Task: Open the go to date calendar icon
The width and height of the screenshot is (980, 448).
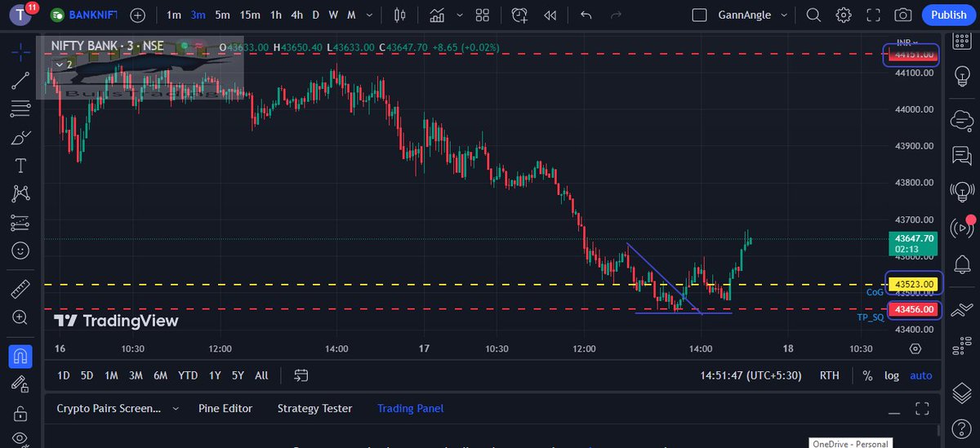Action: (301, 375)
